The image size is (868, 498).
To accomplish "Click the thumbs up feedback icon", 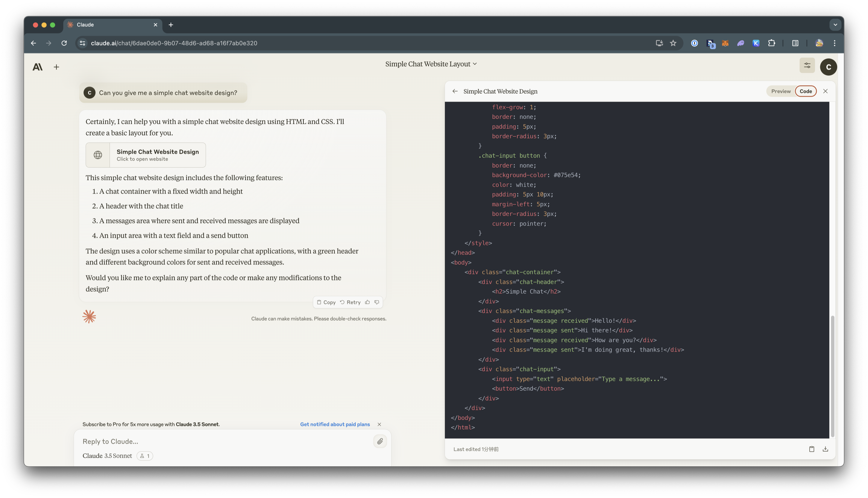I will click(x=367, y=302).
